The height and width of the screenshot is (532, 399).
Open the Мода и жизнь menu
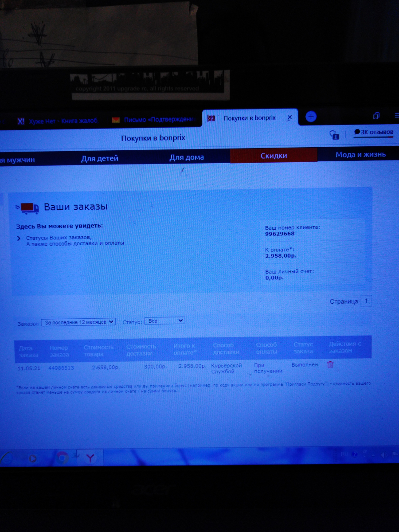360,154
